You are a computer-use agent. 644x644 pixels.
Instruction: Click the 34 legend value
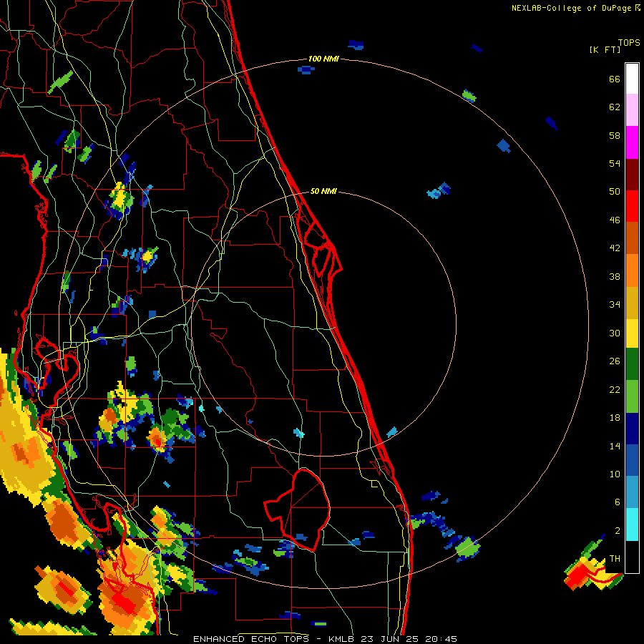(x=615, y=305)
